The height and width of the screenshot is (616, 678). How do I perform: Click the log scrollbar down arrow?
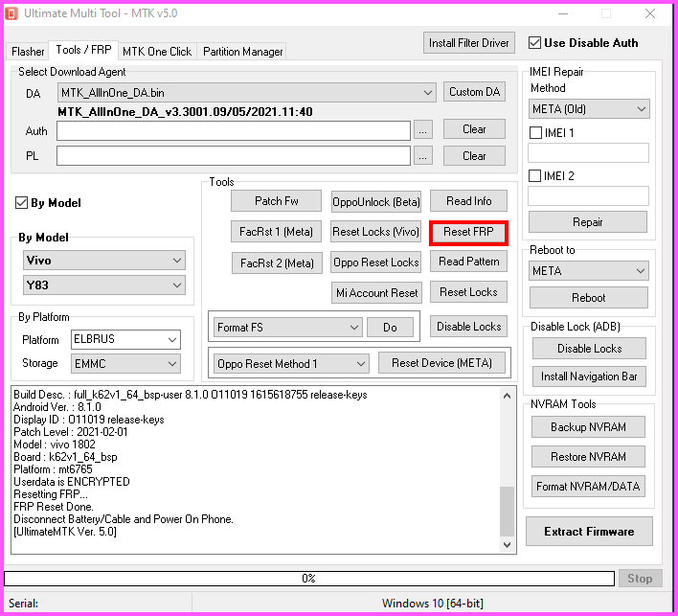[x=507, y=544]
